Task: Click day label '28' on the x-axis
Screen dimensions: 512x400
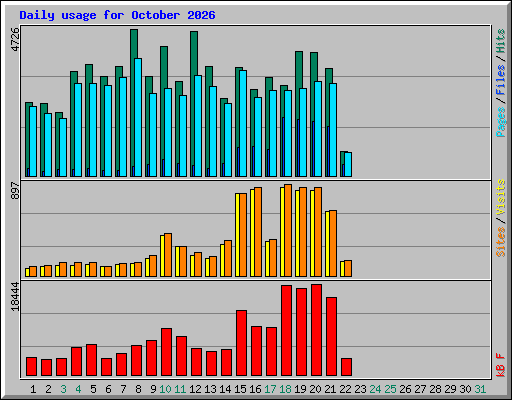Action: [435, 389]
